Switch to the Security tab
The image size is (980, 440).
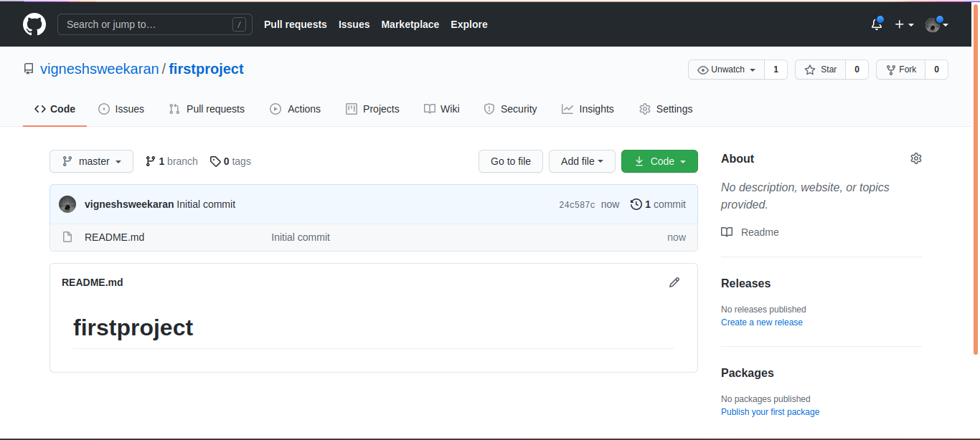coord(510,109)
